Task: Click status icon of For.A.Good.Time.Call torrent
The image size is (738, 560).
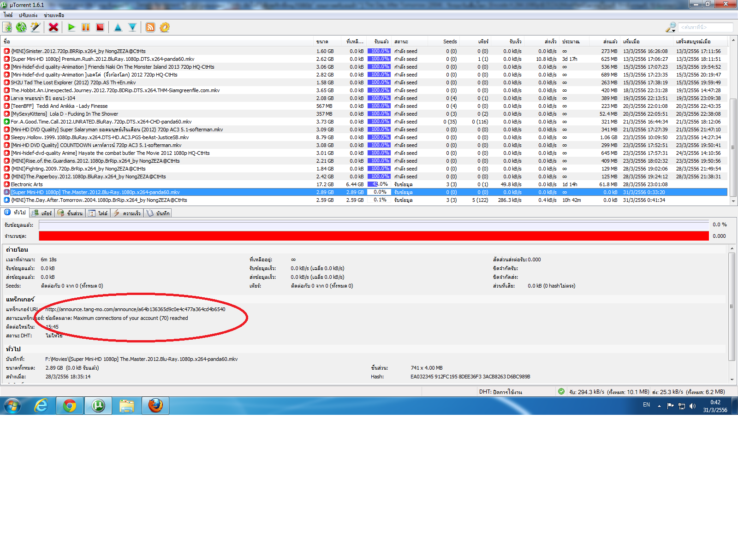Action: pos(6,122)
